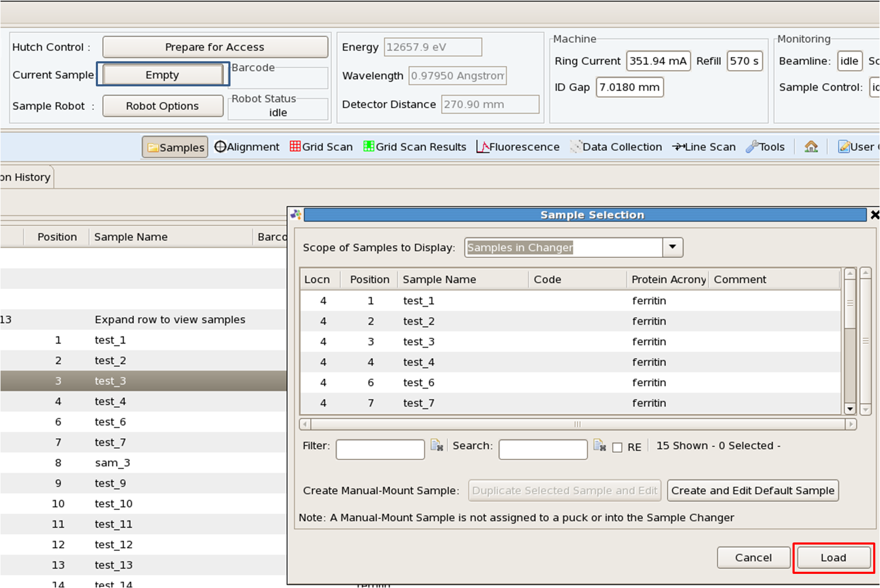
Task: Open the Scope of Samples to Display dropdown
Action: pyautogui.click(x=673, y=247)
